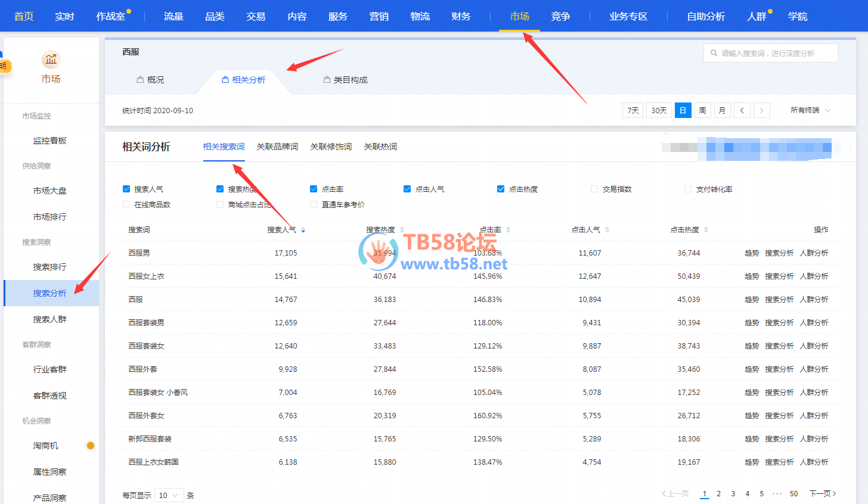Click 下一页 pagination link
Screen dimensions: 868x504
[823, 494]
